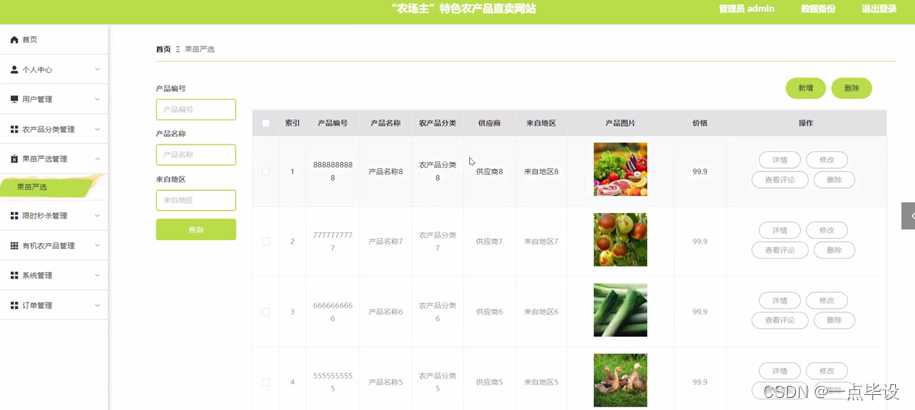Click the grid icon next to 系统管理
The image size is (915, 410).
(15, 275)
